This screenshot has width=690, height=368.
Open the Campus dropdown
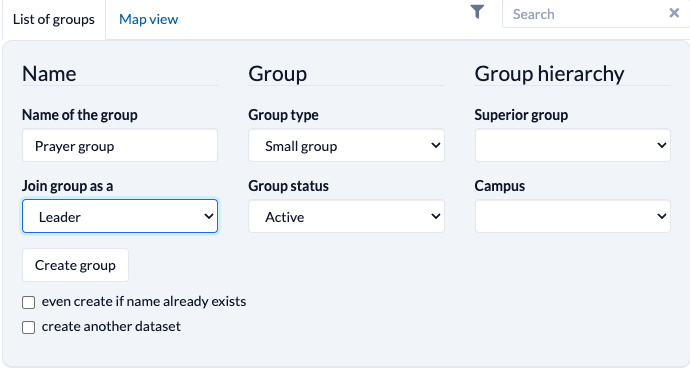[573, 216]
